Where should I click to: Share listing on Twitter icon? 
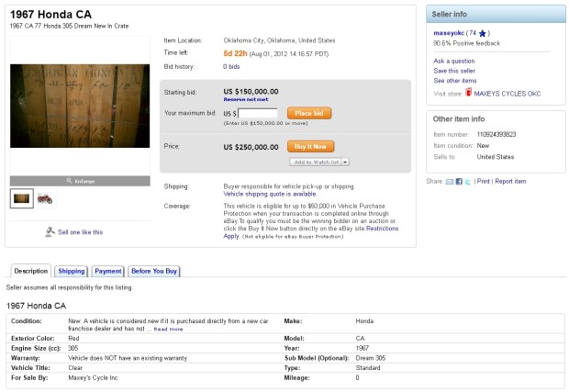[x=466, y=182]
